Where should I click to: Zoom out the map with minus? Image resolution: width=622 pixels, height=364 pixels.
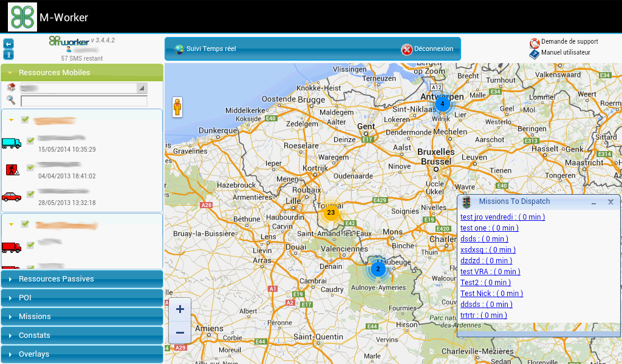point(180,332)
